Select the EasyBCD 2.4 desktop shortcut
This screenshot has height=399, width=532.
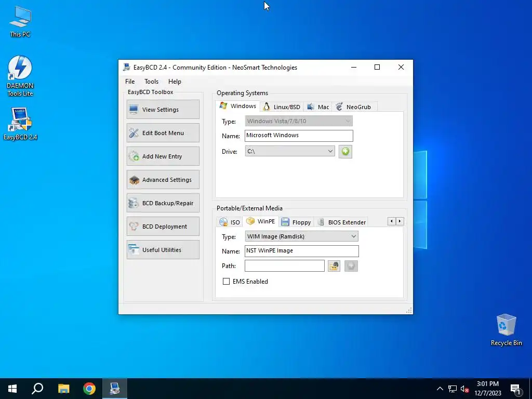pos(20,124)
